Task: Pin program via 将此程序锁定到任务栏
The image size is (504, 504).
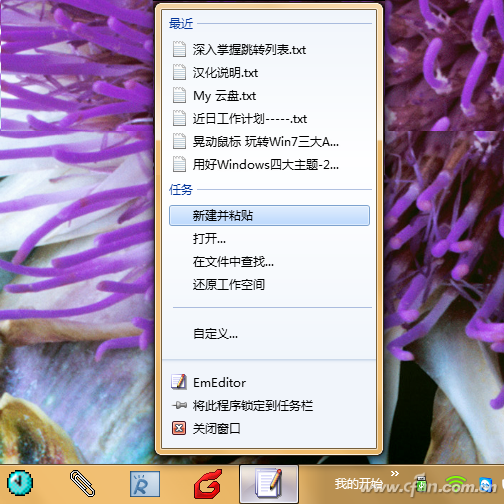Action: (269, 405)
